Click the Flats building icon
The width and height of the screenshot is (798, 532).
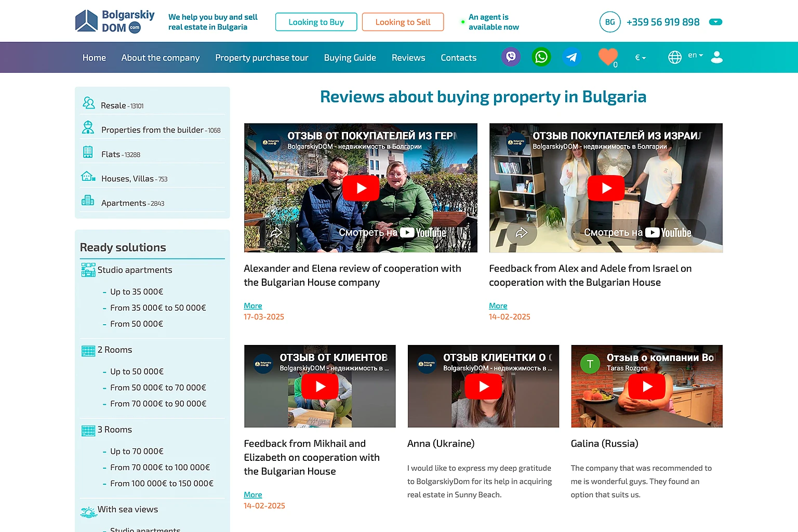click(88, 152)
